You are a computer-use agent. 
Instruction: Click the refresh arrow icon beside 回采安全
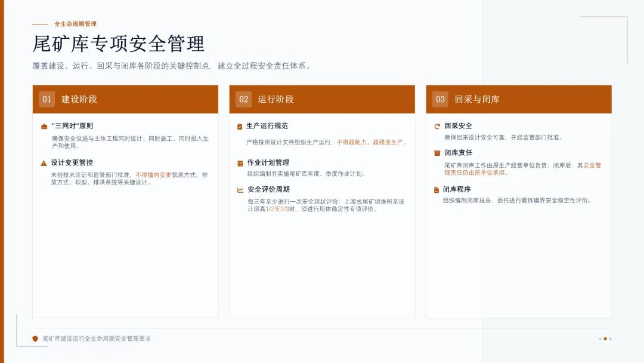437,126
